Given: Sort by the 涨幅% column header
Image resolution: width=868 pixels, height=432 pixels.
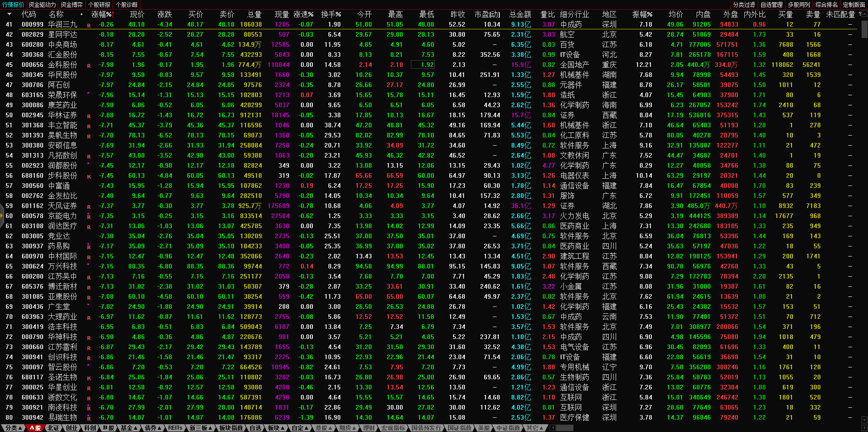Looking at the screenshot, I should click(x=102, y=14).
